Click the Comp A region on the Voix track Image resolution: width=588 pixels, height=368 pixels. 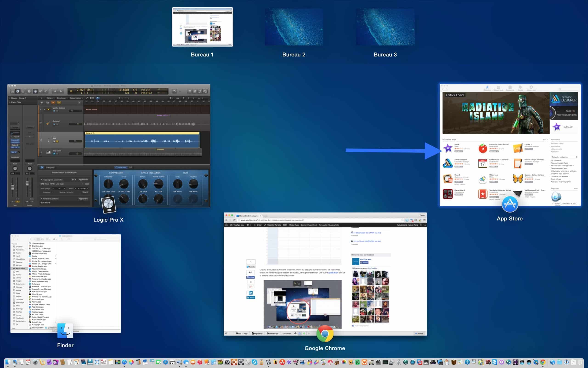(142, 140)
